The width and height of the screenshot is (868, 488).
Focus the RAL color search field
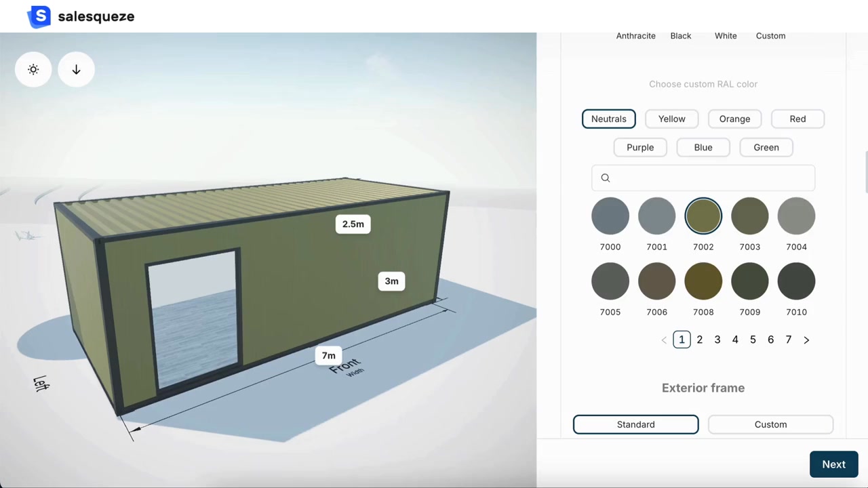(x=703, y=178)
